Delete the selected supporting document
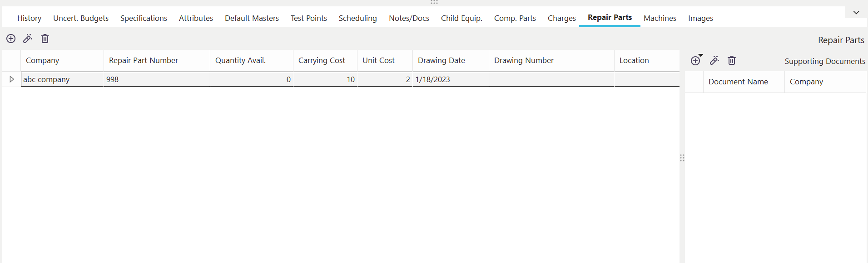Image resolution: width=868 pixels, height=263 pixels. pos(732,60)
